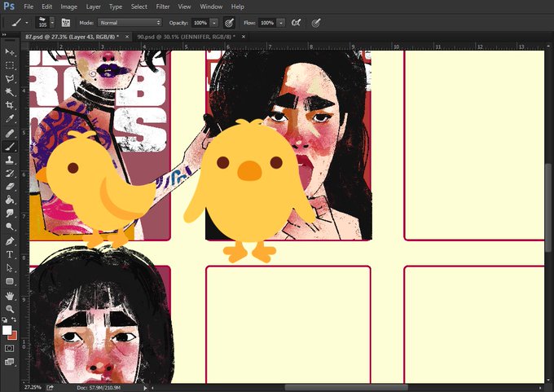Screen dimensions: 554x392
Task: Enable airbrush-style build-up
Action: pos(296,23)
